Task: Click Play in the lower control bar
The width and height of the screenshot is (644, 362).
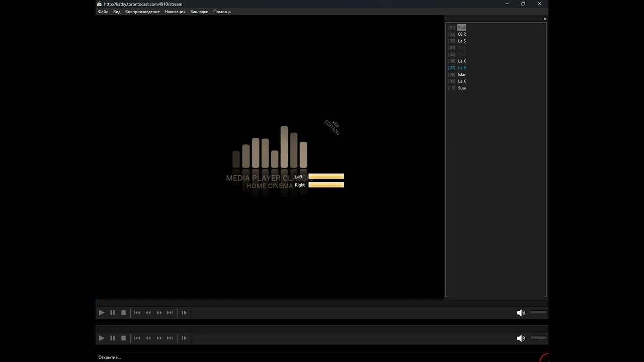Action: (x=102, y=338)
